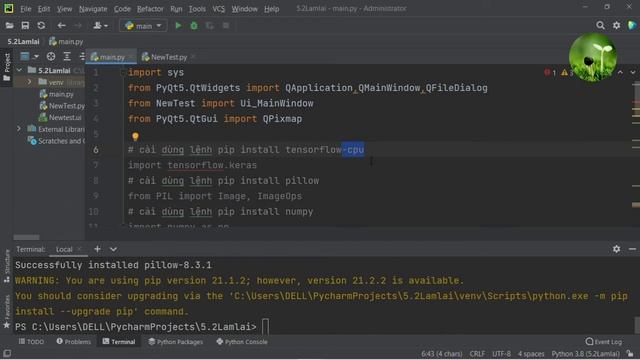Click the red error count indicator
This screenshot has width=640, height=360.
point(550,73)
